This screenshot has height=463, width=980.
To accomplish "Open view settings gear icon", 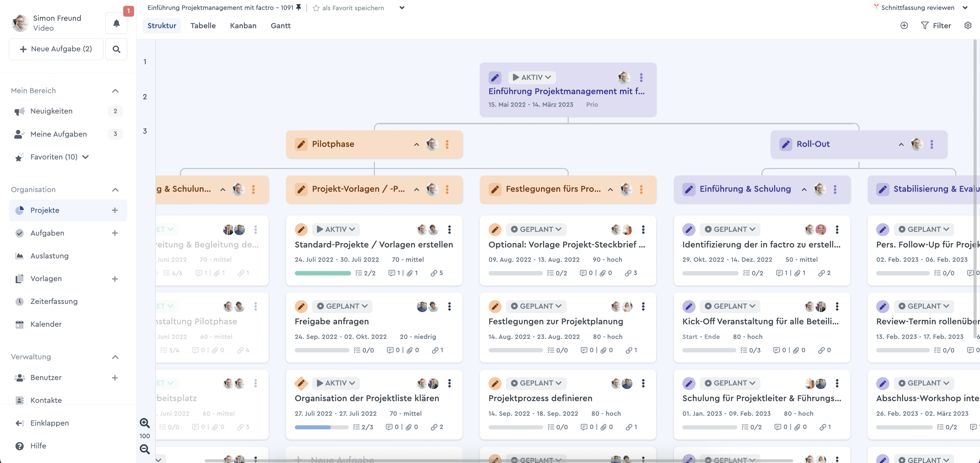I will click(x=968, y=25).
